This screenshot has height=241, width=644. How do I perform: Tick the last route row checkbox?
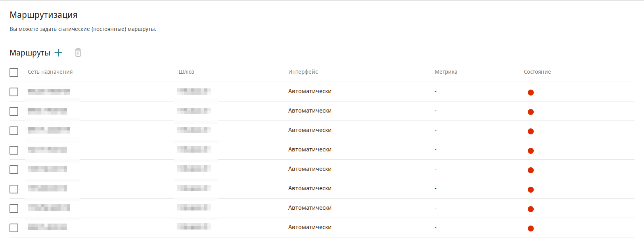click(14, 228)
